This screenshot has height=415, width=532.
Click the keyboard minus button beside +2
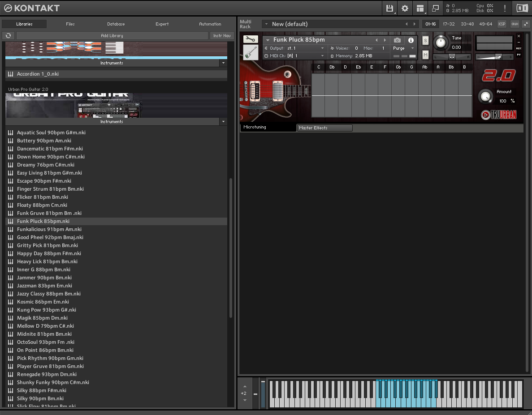tap(255, 394)
